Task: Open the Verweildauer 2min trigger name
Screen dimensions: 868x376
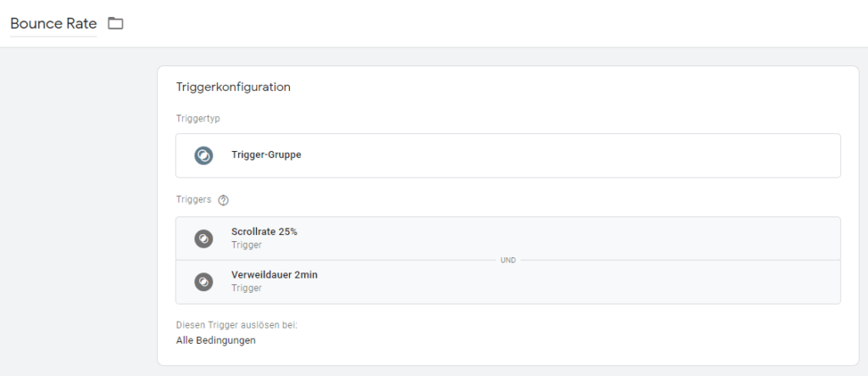Action: pyautogui.click(x=274, y=275)
